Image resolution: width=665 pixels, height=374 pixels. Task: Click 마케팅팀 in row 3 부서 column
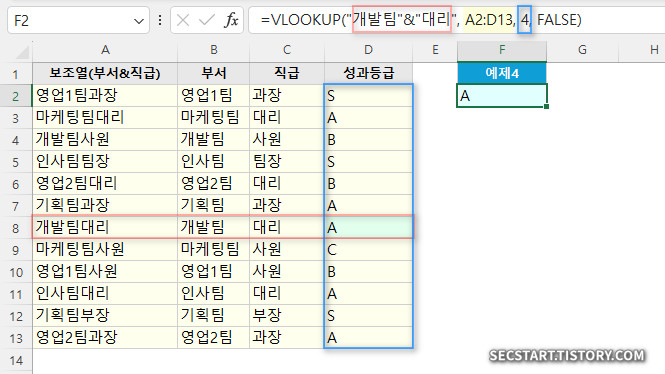[214, 117]
